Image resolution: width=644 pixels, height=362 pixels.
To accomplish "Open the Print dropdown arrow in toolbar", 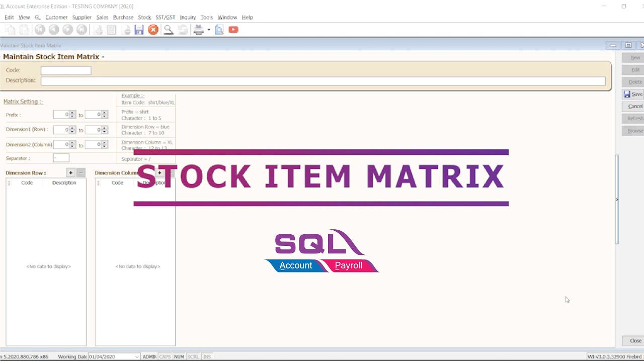I will (x=209, y=30).
